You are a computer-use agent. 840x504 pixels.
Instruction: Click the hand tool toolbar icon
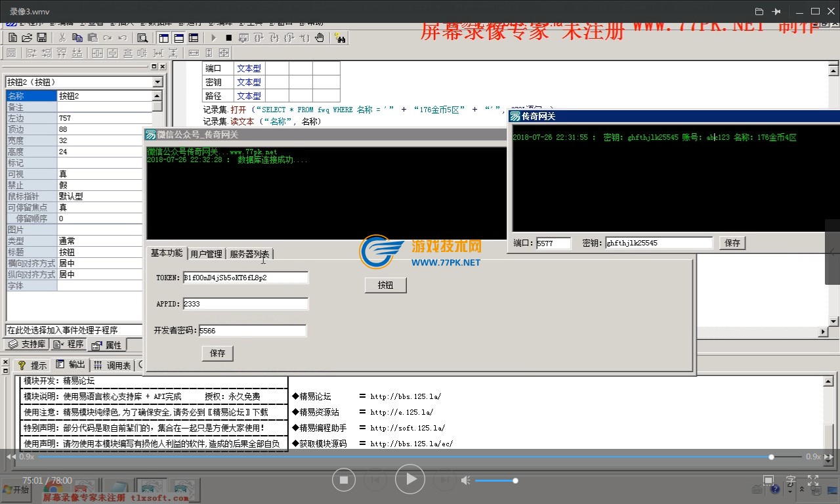[320, 38]
